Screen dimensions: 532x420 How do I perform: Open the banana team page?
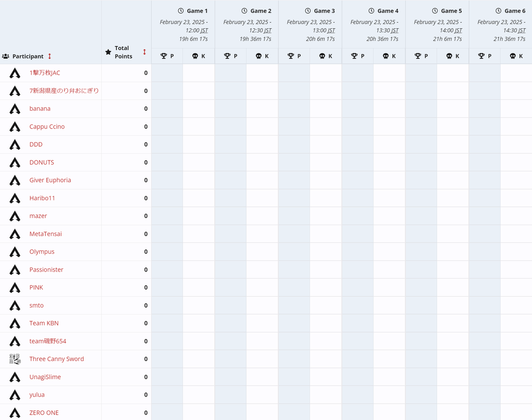coord(40,109)
